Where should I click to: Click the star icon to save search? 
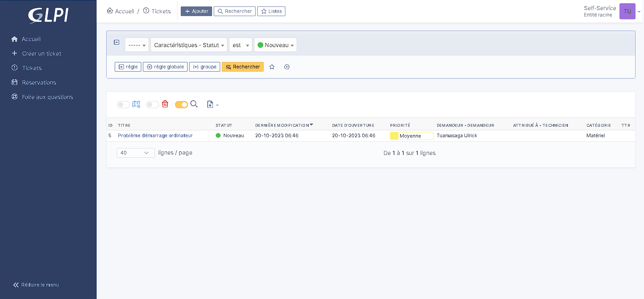click(272, 67)
